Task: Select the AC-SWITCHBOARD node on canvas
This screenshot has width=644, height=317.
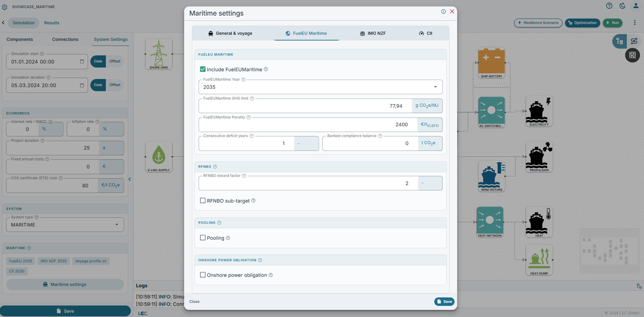Action: [x=492, y=112]
